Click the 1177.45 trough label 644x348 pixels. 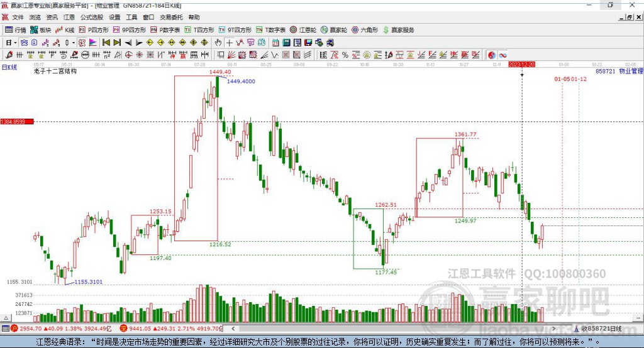[386, 272]
